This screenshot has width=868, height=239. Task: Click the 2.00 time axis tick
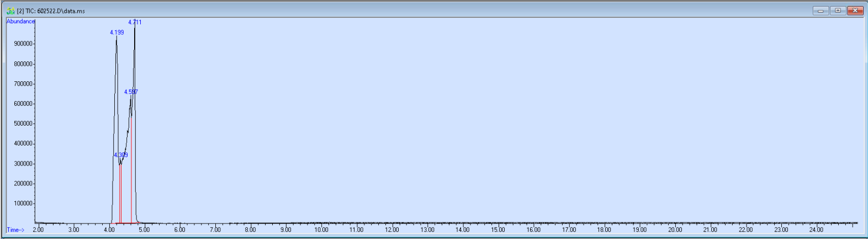(38, 230)
